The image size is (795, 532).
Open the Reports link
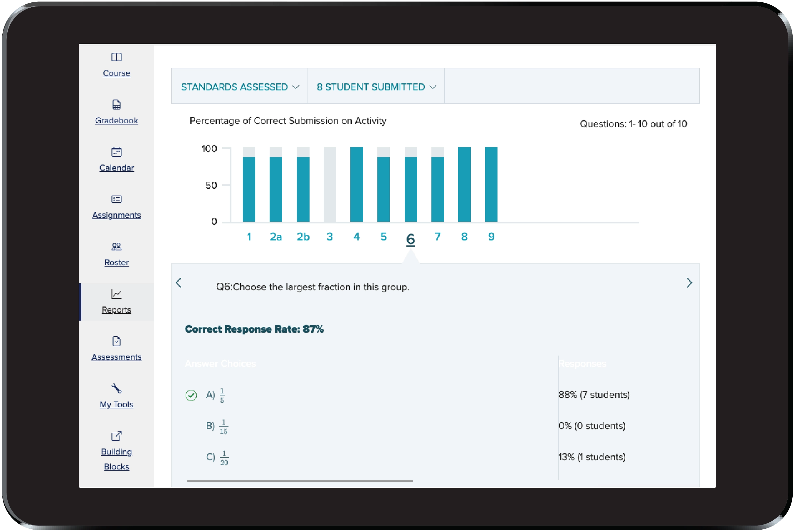(116, 310)
